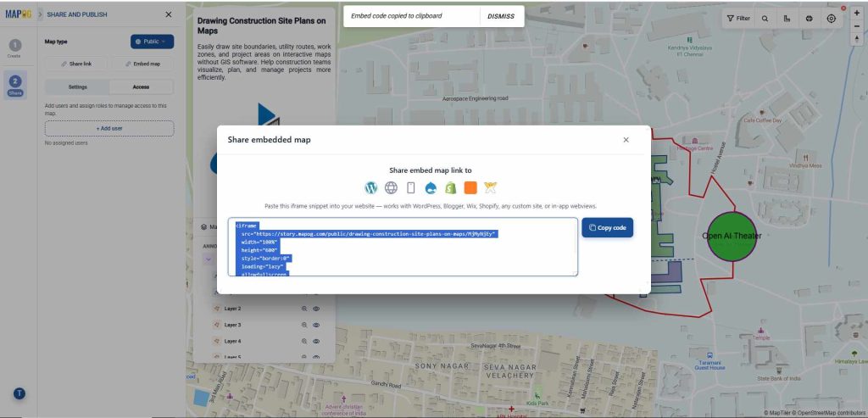Click the mobile phone icon in embed dialog
This screenshot has height=418, width=868.
click(x=411, y=188)
